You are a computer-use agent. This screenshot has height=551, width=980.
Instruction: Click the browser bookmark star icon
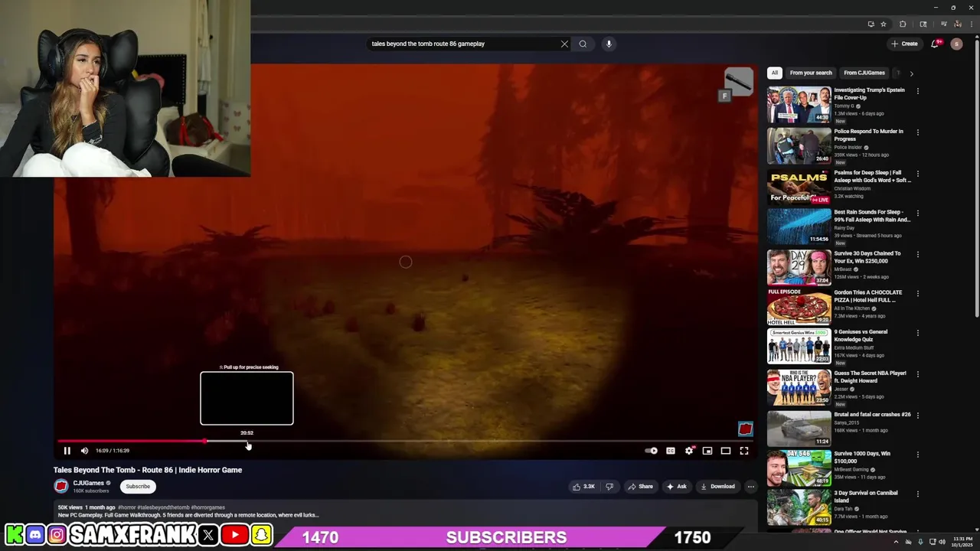click(883, 24)
